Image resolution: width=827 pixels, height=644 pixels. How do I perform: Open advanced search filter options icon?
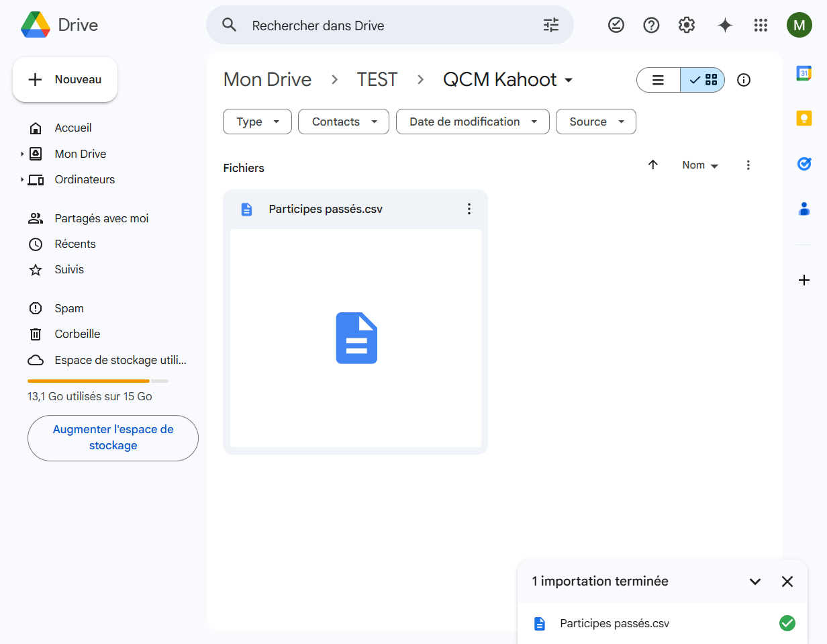tap(551, 26)
